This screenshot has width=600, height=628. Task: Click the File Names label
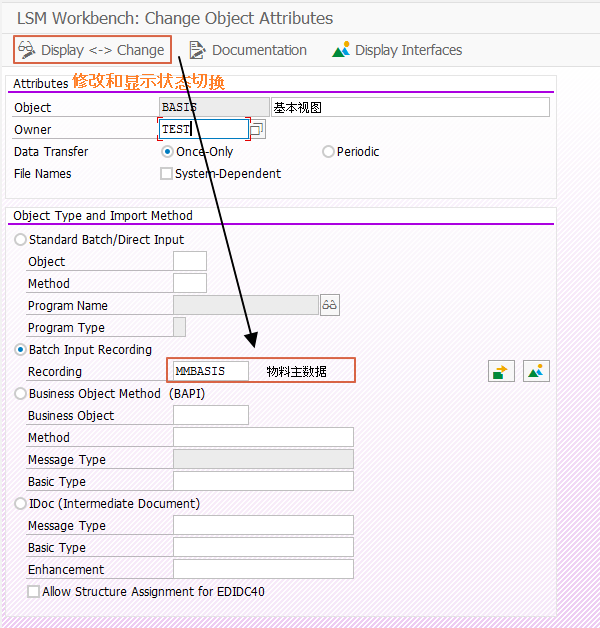coord(42,174)
